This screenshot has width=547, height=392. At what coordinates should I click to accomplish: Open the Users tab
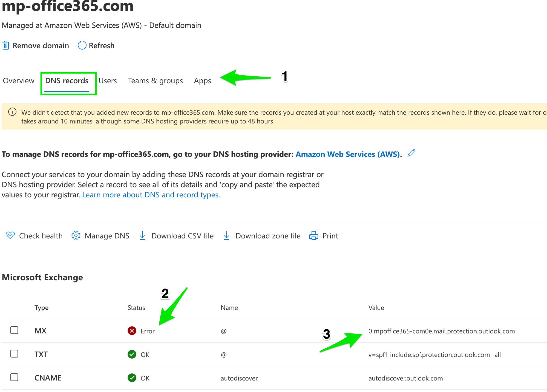(108, 81)
